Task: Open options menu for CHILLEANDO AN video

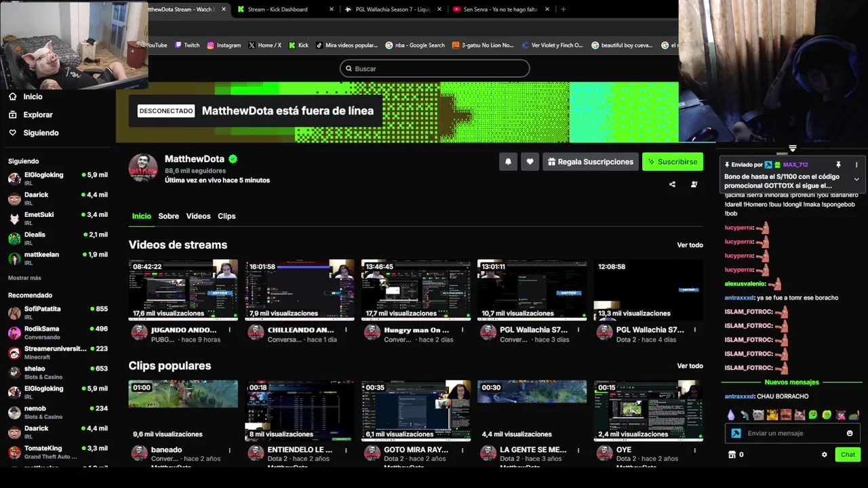Action: (x=346, y=330)
